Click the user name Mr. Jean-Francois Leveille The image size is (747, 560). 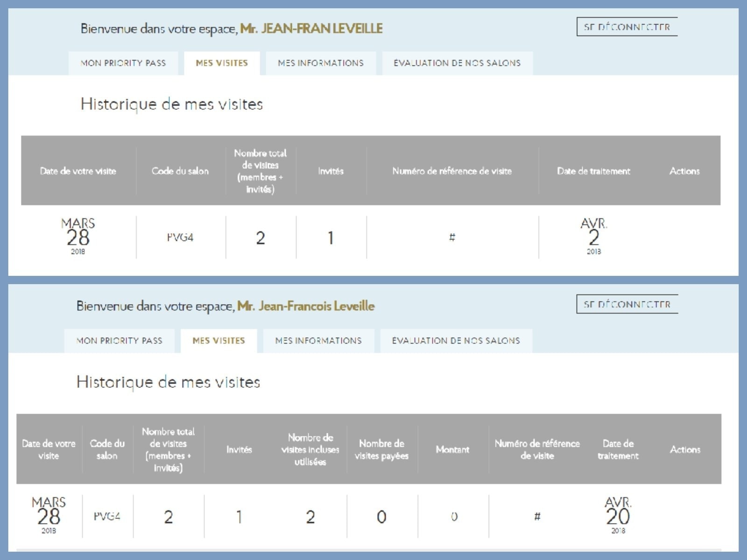pyautogui.click(x=306, y=306)
